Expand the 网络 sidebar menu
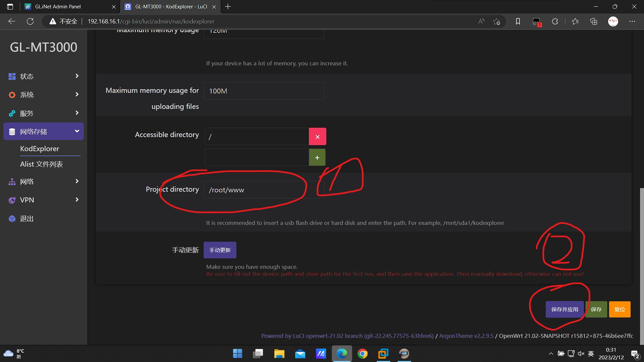This screenshot has height=362, width=644. point(77,181)
